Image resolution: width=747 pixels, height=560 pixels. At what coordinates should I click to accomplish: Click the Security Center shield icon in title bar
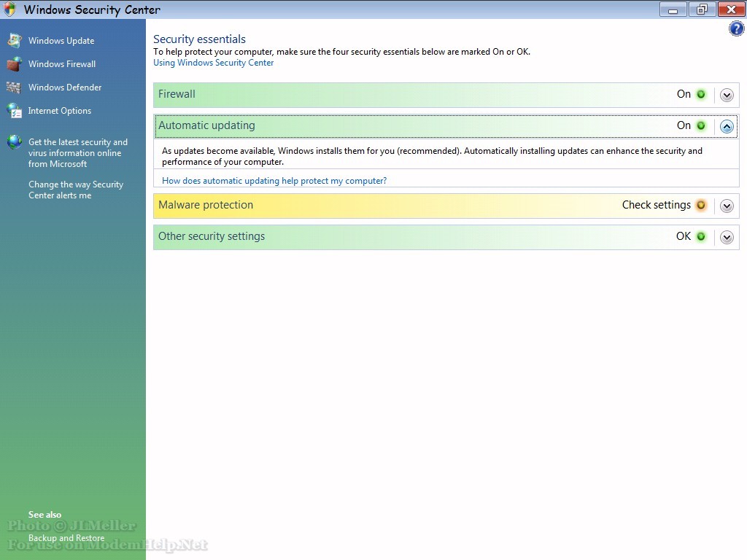pos(9,9)
